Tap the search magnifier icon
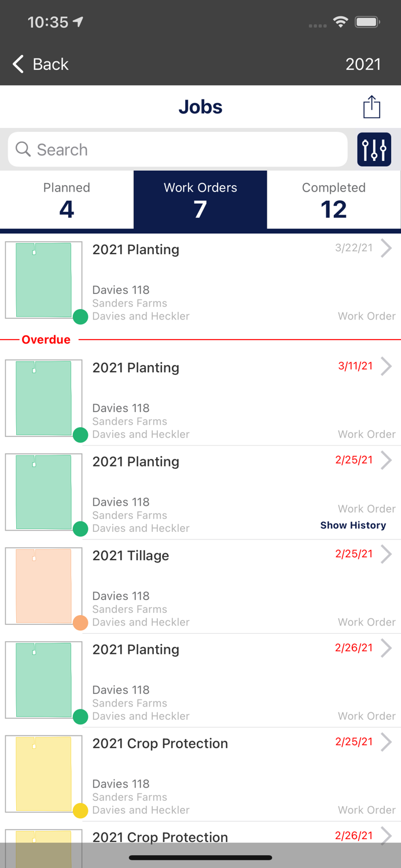This screenshot has height=868, width=401. click(x=23, y=149)
